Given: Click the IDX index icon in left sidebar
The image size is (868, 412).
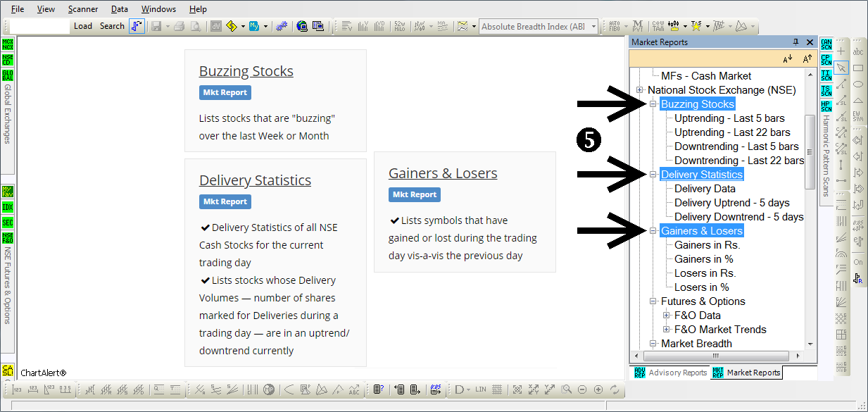Looking at the screenshot, I should 8,207.
